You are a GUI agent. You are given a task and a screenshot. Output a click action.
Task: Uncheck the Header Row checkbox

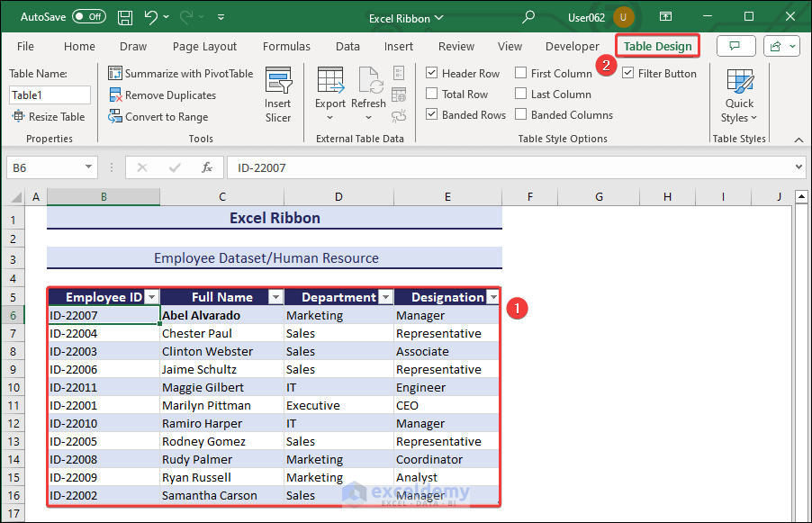[x=432, y=74]
